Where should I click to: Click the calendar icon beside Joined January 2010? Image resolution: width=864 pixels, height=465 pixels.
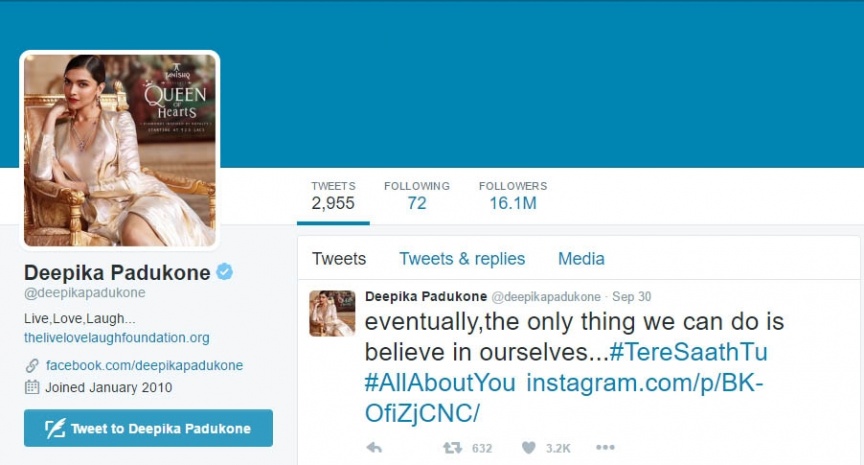click(x=32, y=387)
